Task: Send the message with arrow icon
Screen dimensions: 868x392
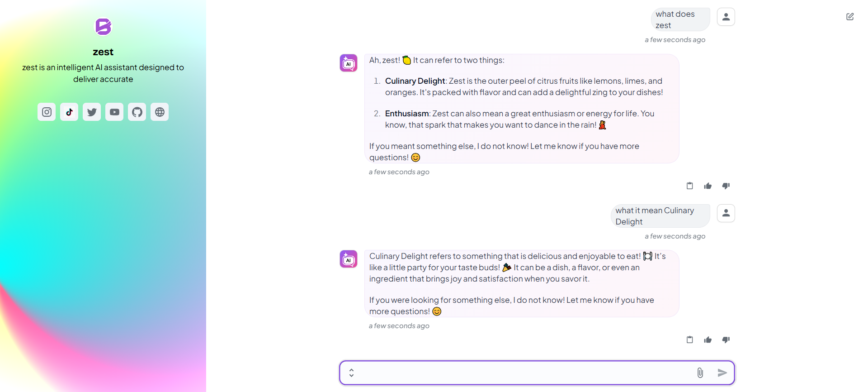Action: point(722,373)
